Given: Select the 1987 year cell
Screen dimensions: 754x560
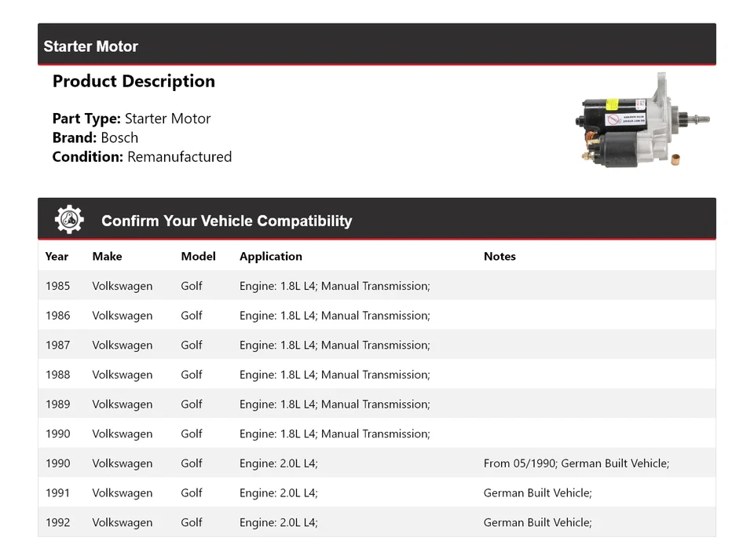Looking at the screenshot, I should 57,345.
